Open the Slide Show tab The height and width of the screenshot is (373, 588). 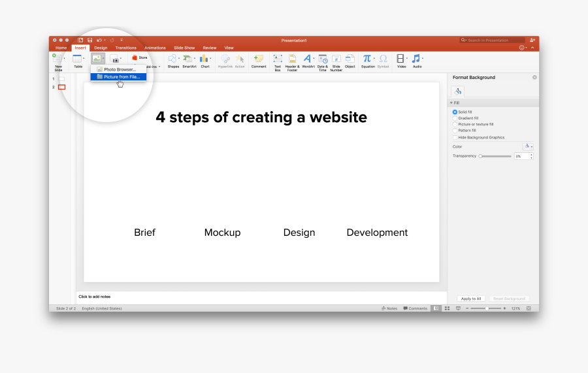click(x=184, y=48)
